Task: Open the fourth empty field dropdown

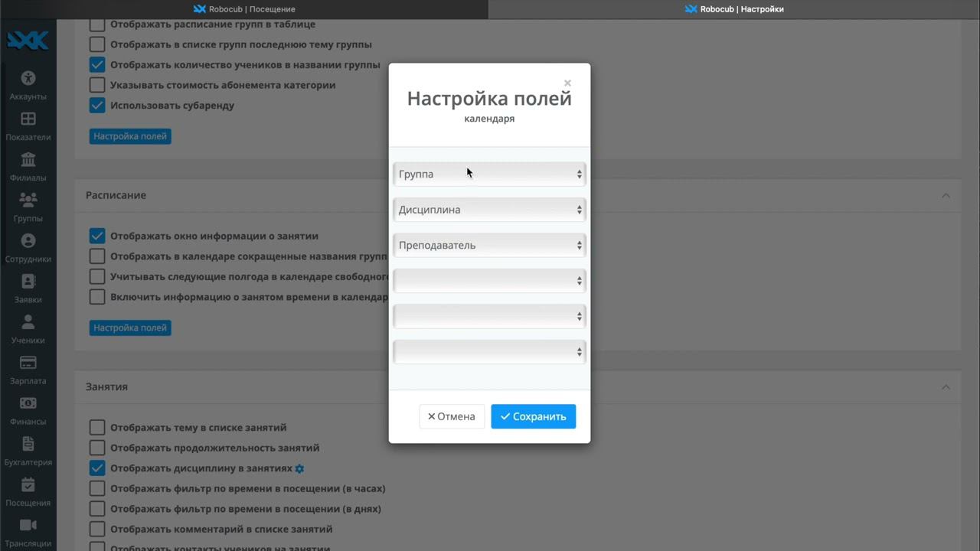Action: pos(489,281)
